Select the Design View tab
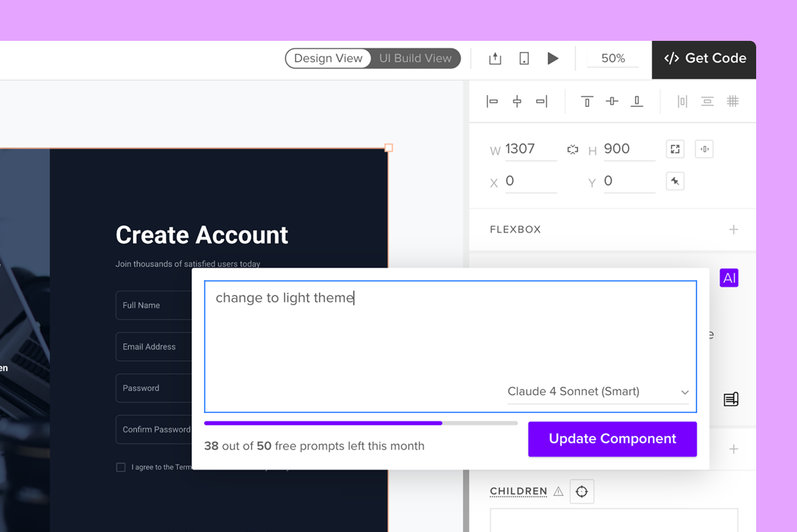Screen dimensions: 797x532 point(328,58)
